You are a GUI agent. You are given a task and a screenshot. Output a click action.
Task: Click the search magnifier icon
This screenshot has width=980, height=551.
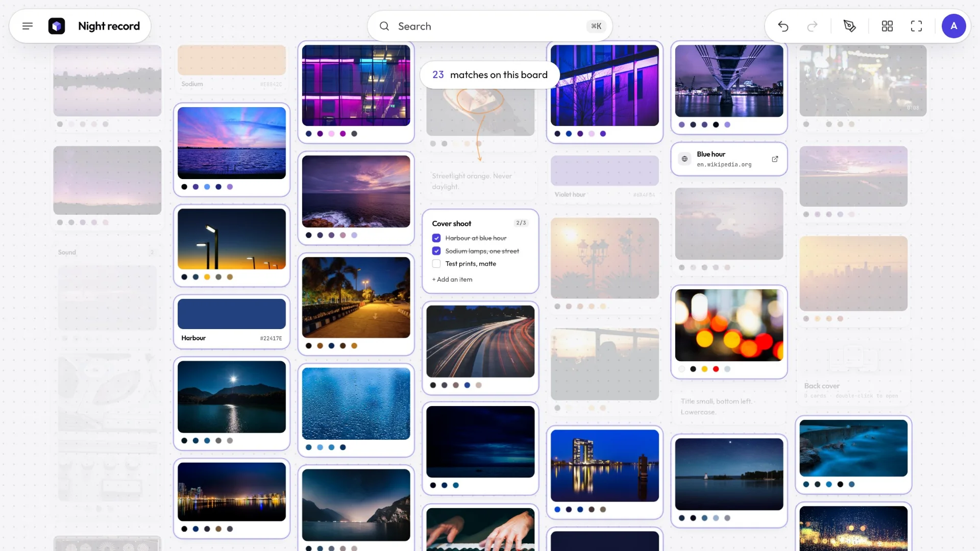[x=384, y=26]
